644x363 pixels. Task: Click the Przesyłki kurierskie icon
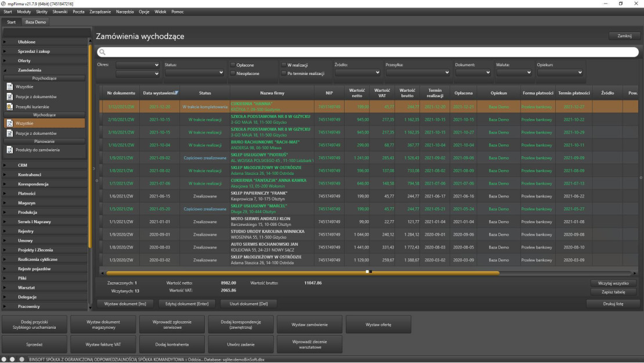point(9,107)
